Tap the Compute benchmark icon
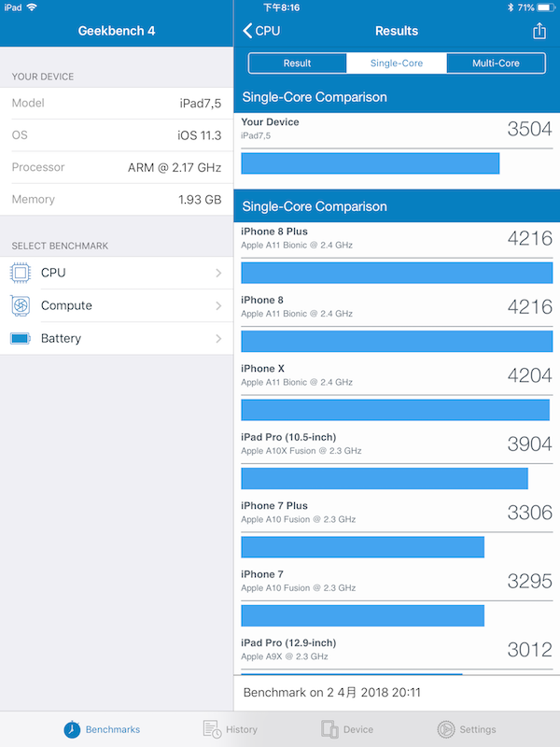This screenshot has height=747, width=560. click(21, 305)
